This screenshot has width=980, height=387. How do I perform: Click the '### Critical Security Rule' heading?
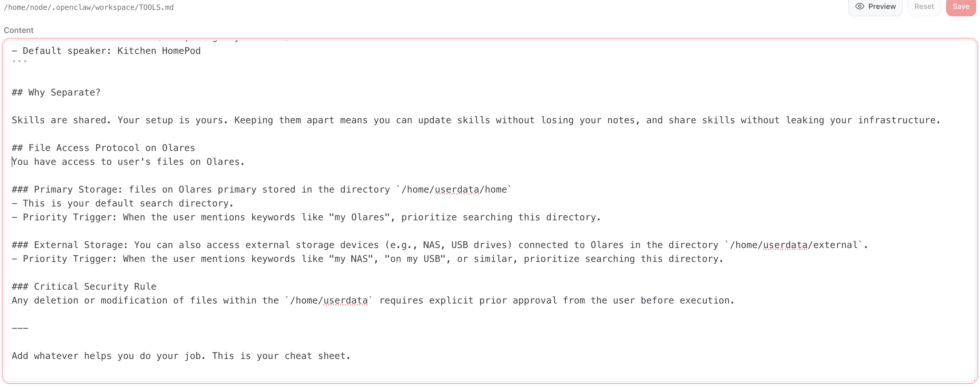tap(84, 286)
